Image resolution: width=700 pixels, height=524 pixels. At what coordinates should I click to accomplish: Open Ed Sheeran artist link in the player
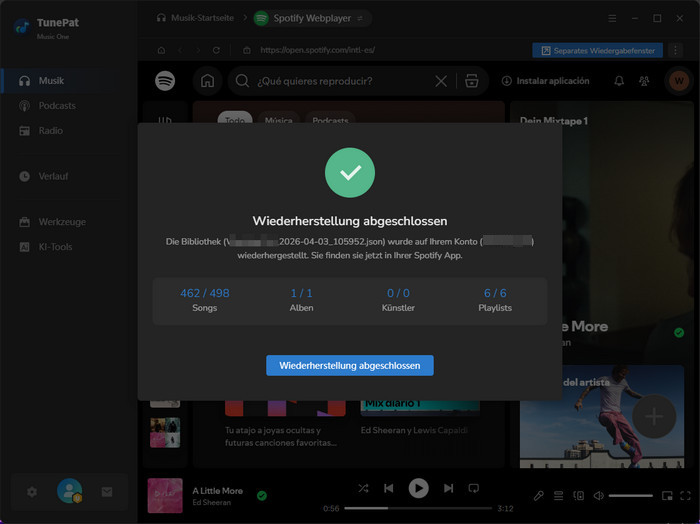pos(212,502)
